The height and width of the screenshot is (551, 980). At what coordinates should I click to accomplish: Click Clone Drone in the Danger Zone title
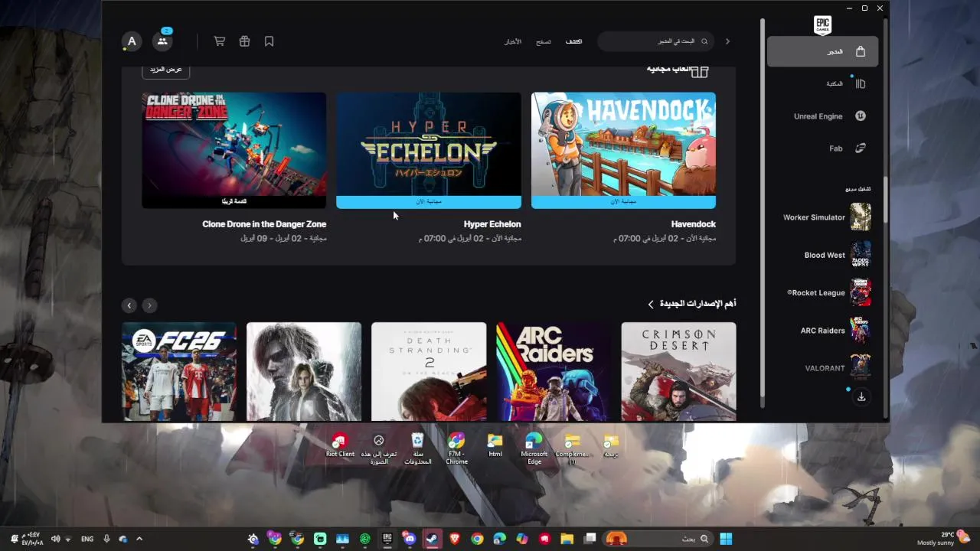point(264,224)
